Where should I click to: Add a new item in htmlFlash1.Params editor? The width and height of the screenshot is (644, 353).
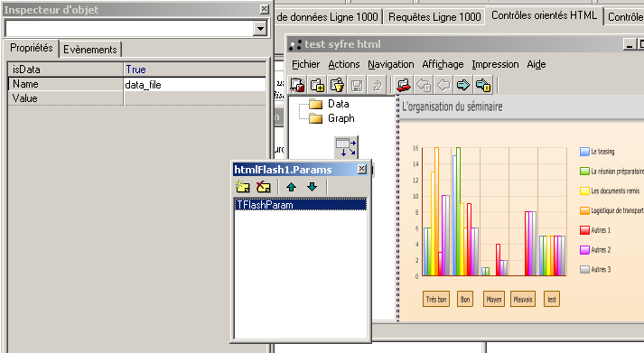pyautogui.click(x=243, y=187)
